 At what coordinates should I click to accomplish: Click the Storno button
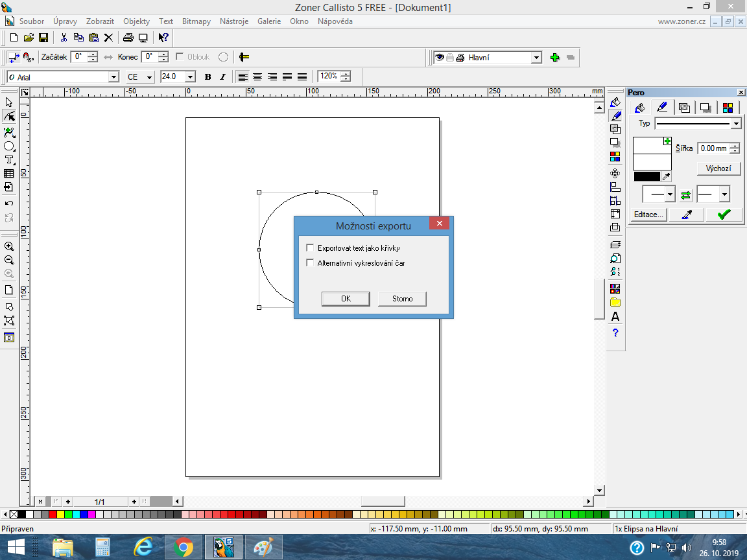pos(402,299)
